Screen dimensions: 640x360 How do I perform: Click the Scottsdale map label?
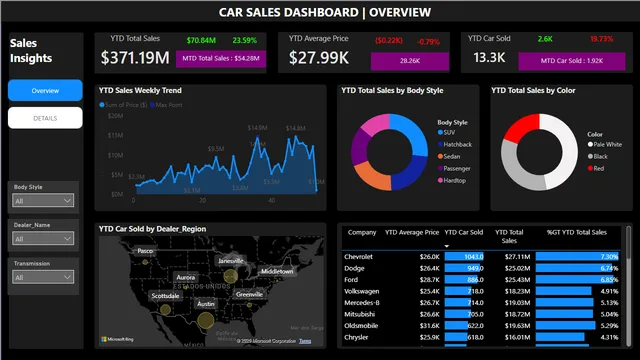(x=165, y=296)
